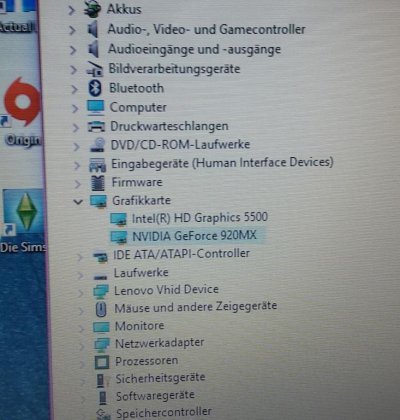Select the Lenovo Vhid Device entry
The height and width of the screenshot is (420, 400).
point(166,290)
